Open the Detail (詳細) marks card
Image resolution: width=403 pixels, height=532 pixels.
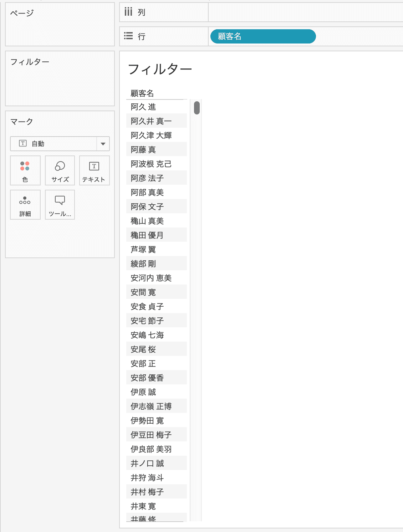[25, 205]
